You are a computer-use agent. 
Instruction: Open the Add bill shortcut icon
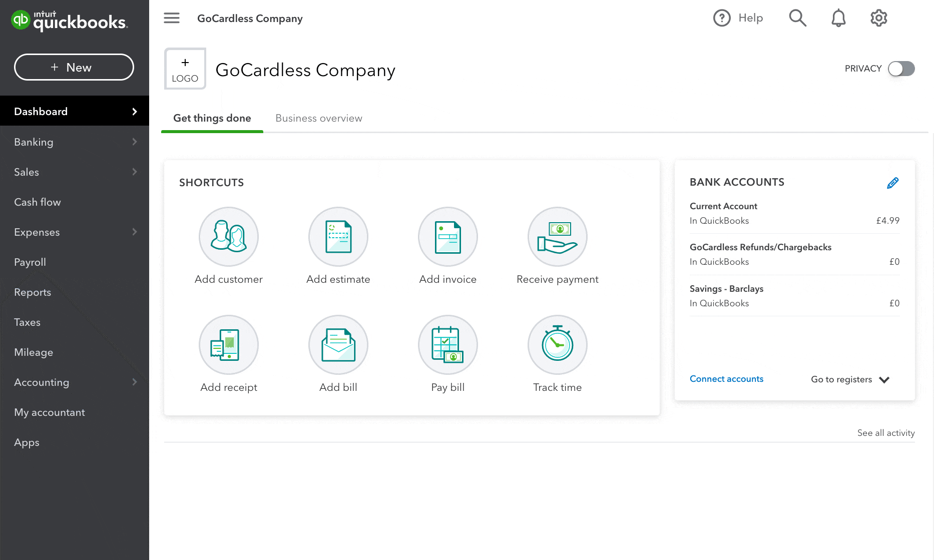tap(338, 345)
